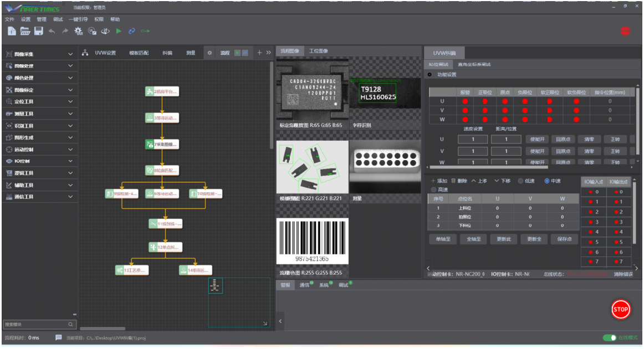The width and height of the screenshot is (644, 349).
Task: Select the 低速 low speed radio button
Action: pos(520,181)
